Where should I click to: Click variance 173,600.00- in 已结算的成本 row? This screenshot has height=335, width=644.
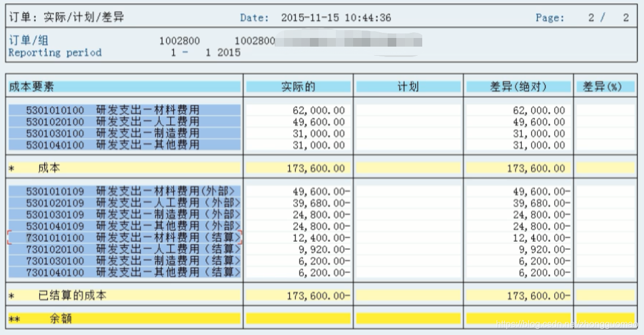coord(539,296)
